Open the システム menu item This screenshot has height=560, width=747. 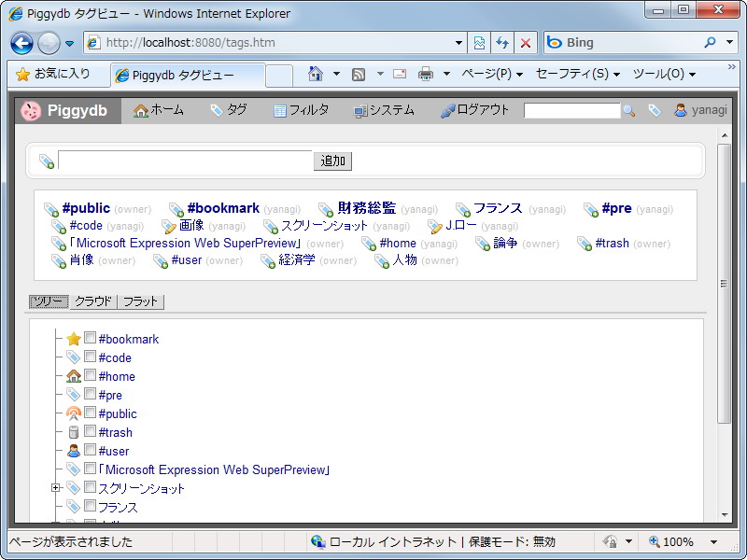point(384,110)
